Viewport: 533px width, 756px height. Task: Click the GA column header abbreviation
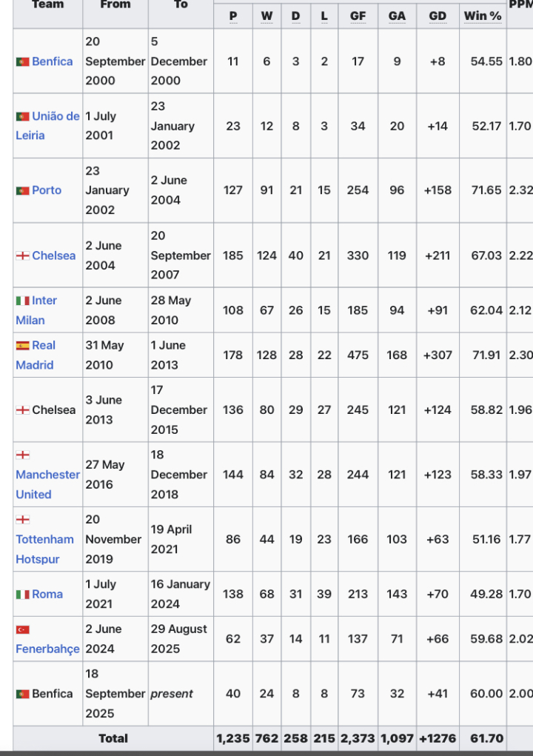pos(397,16)
